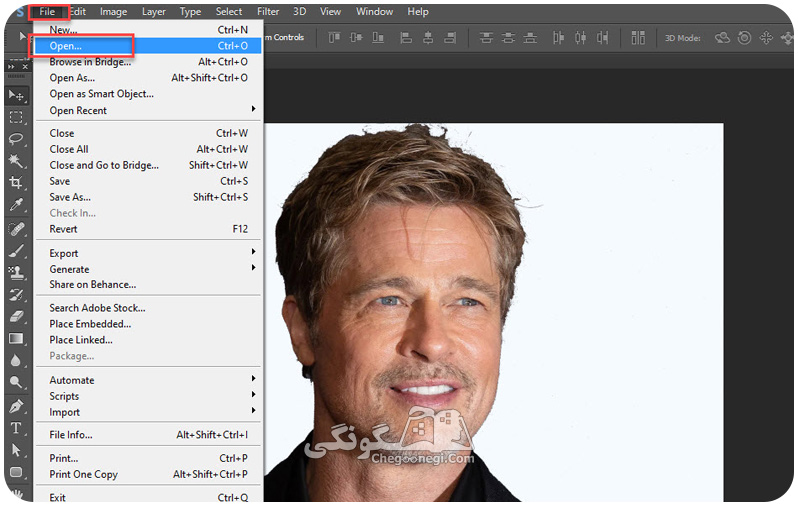
Task: Select the Brush tool
Action: click(x=16, y=250)
